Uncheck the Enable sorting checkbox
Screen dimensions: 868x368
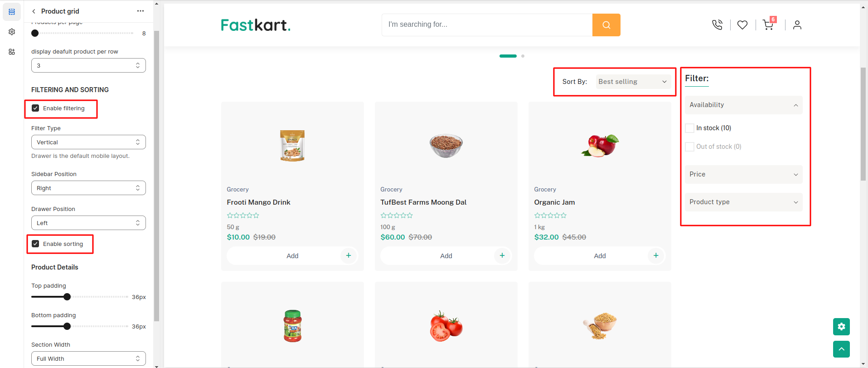(x=35, y=244)
